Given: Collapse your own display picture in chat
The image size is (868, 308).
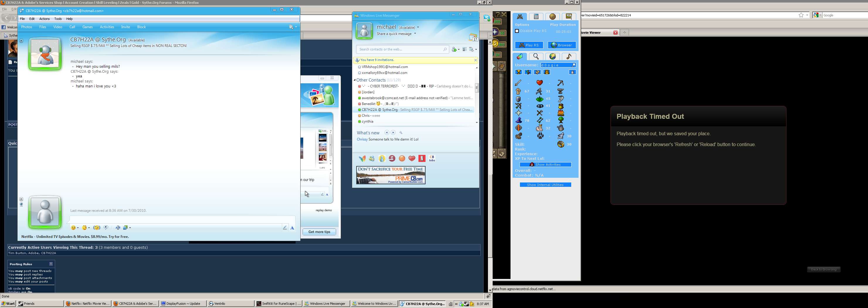Looking at the screenshot, I should pyautogui.click(x=21, y=199).
